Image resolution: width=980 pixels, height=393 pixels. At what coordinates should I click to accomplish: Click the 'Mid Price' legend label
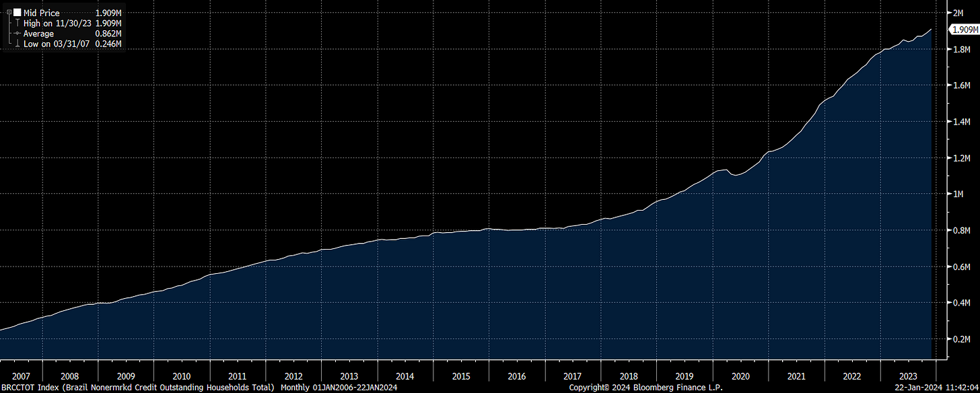pos(42,13)
